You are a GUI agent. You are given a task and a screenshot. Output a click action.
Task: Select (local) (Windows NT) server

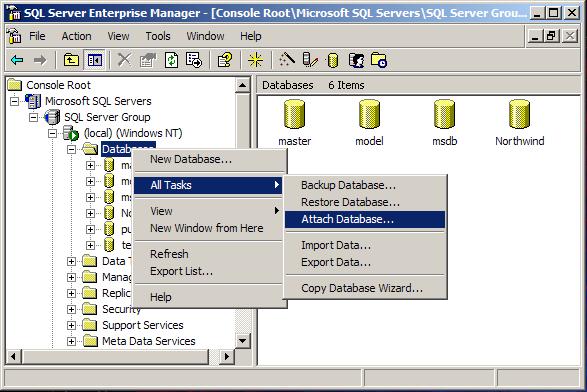(133, 133)
